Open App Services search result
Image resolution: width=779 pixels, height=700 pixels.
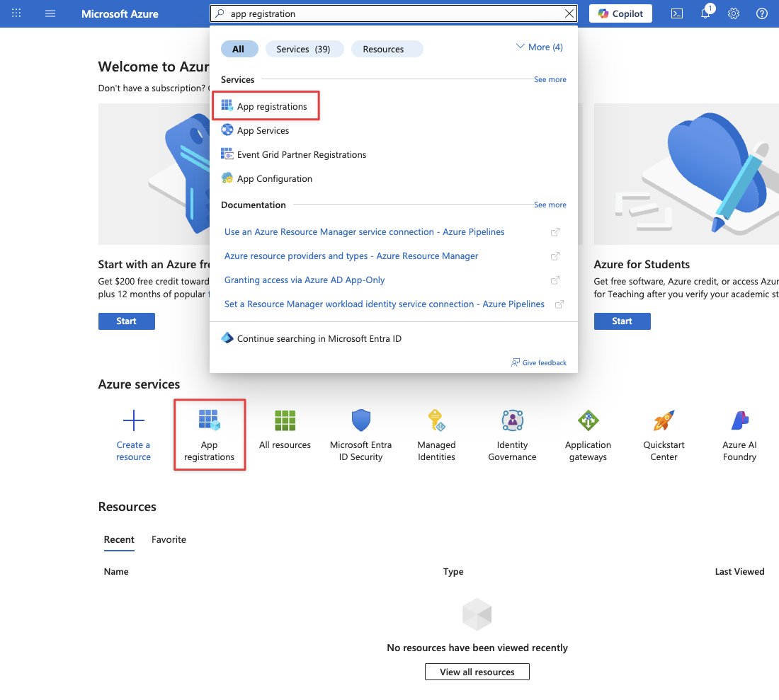click(263, 130)
